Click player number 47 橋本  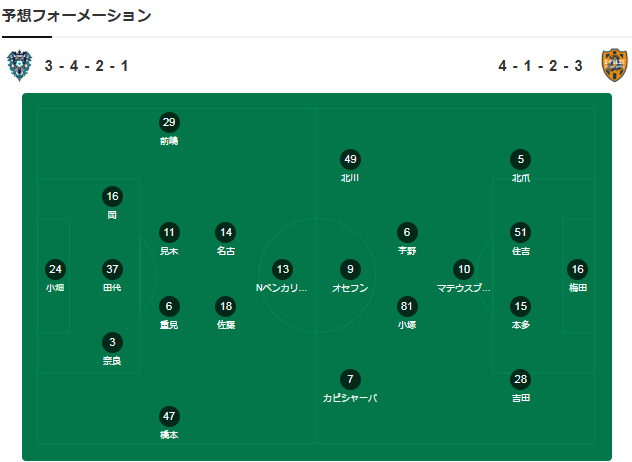[169, 416]
